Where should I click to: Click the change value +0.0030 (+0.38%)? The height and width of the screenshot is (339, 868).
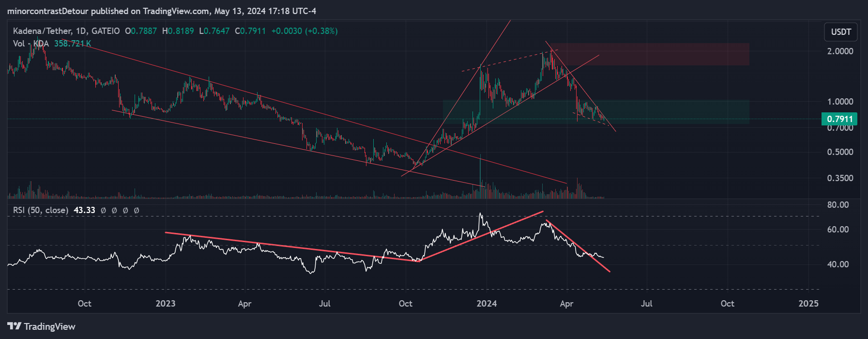tap(305, 31)
